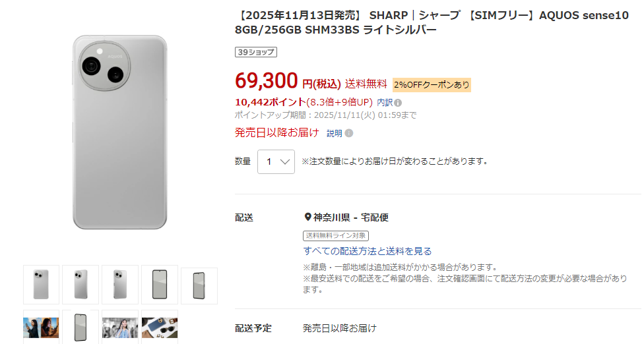Open the thumbnail with the blue phone and sunglasses
644x344 pixels.
(x=160, y=327)
